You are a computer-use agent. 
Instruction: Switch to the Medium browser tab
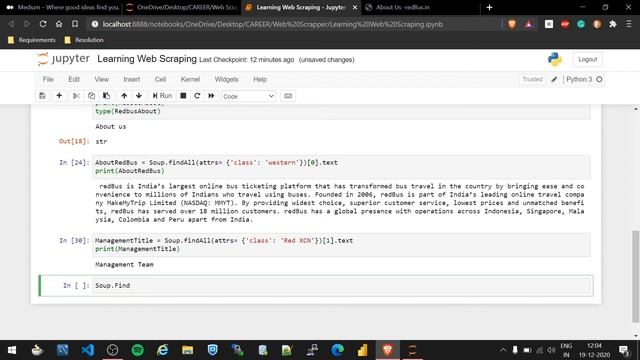click(62, 7)
